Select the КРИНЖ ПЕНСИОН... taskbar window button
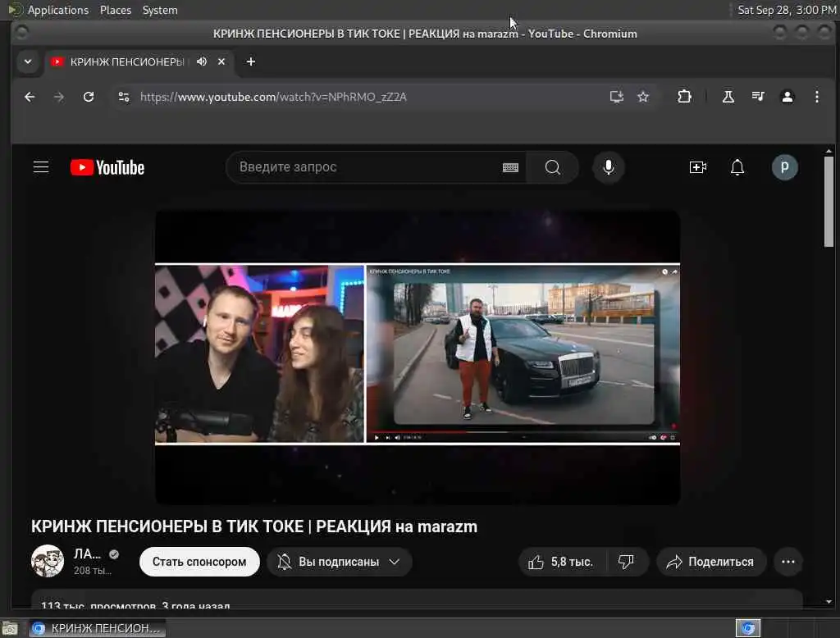 (98, 628)
